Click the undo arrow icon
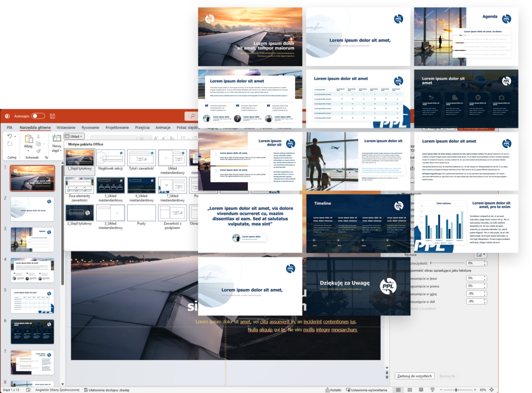Viewport: 532px width, 393px height. 10,136
